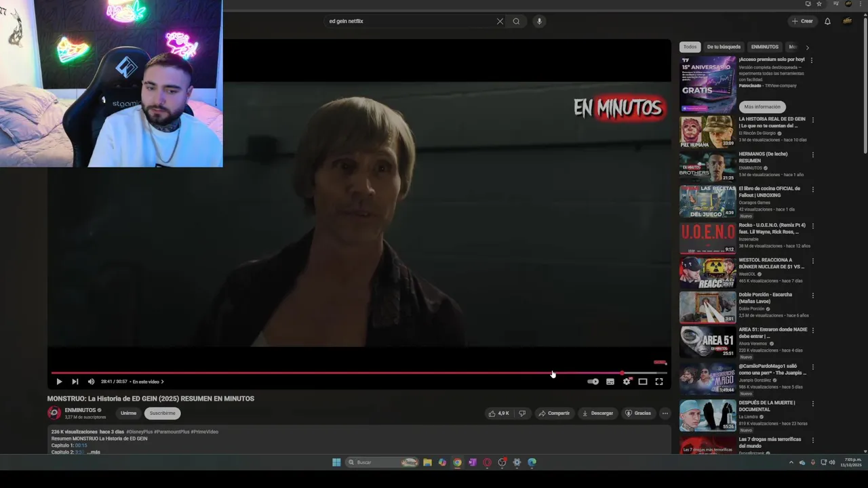868x488 pixels.
Task: Open the ENMINUTOS channel avatar
Action: [x=54, y=413]
